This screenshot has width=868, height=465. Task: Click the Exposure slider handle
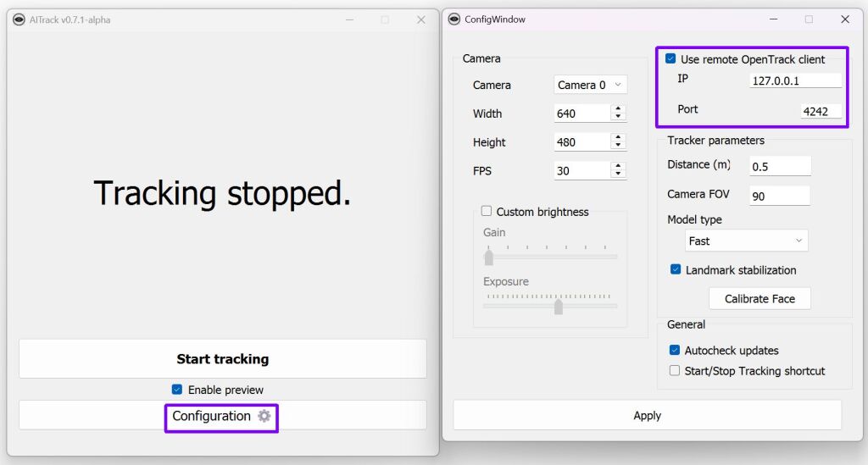tap(558, 306)
